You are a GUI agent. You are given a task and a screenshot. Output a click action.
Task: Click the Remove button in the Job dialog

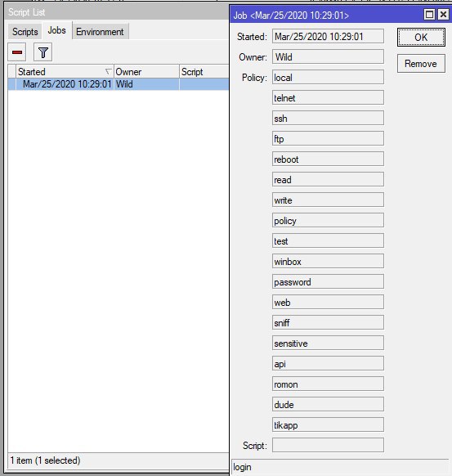(x=421, y=64)
